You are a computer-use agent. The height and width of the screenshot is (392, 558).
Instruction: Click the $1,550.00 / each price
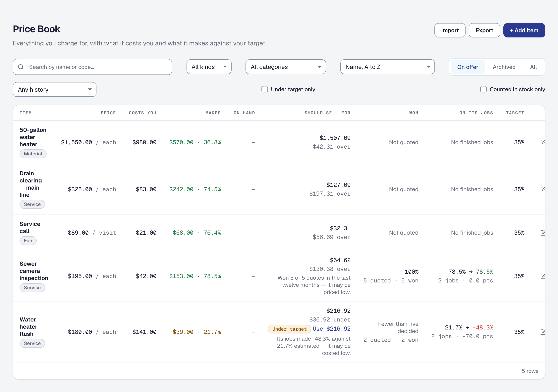(88, 142)
